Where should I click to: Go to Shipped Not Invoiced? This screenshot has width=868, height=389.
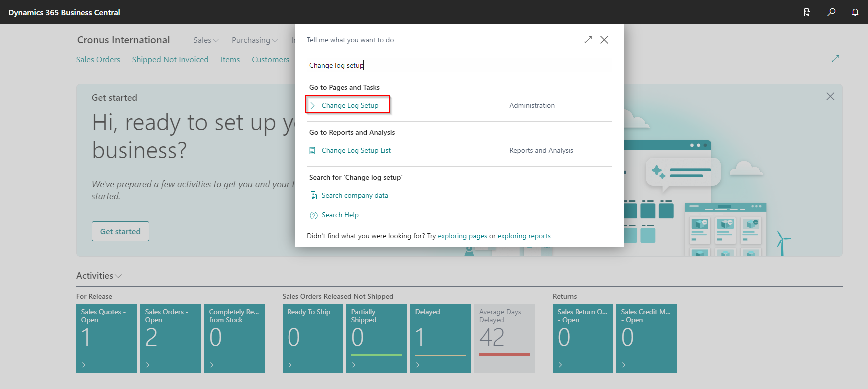(170, 59)
